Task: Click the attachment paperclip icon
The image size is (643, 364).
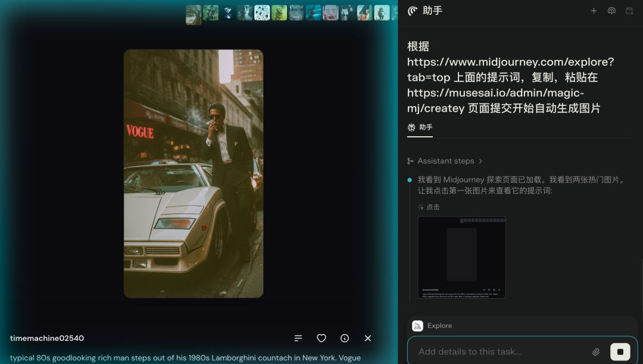Action: (596, 352)
